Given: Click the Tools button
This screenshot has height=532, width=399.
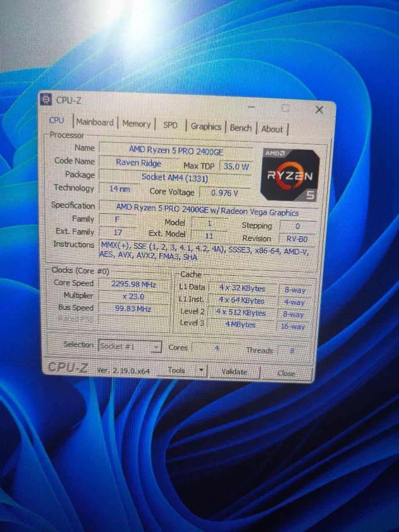Looking at the screenshot, I should click(x=177, y=370).
